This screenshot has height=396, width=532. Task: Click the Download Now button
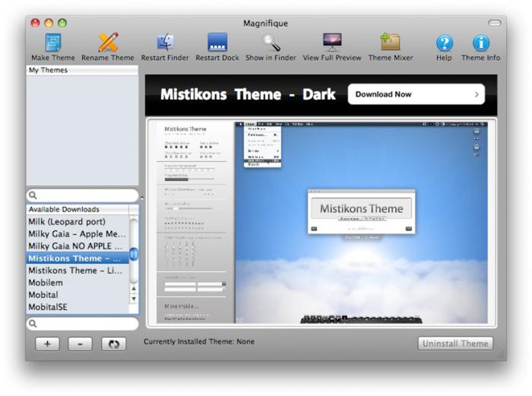pos(416,94)
